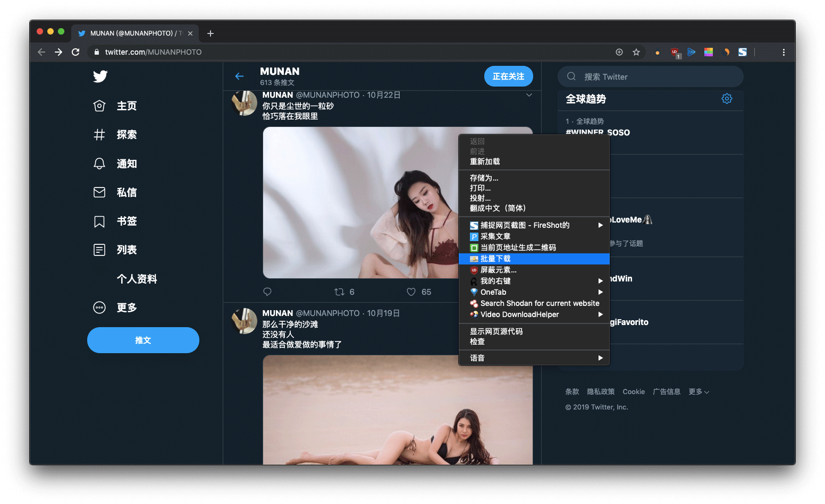Screen dimensions: 825x504
Task: Expand the 10月22日 tweet options caret
Action: pyautogui.click(x=529, y=95)
